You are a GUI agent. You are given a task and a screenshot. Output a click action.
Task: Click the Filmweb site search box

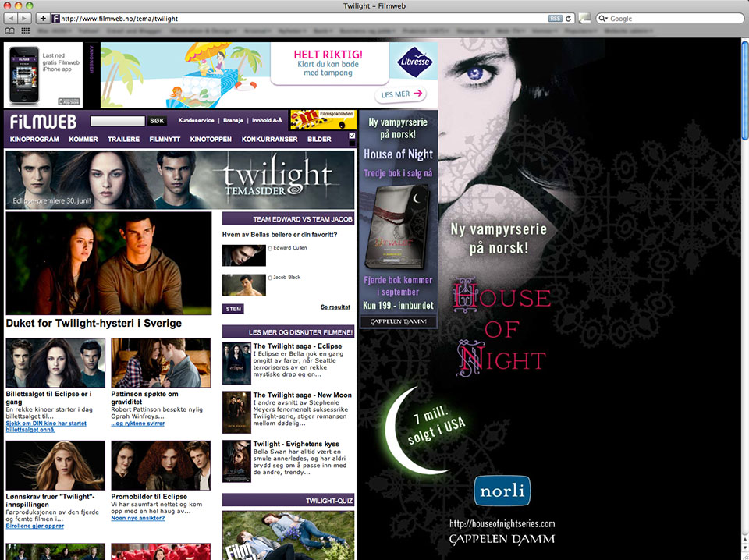(118, 121)
